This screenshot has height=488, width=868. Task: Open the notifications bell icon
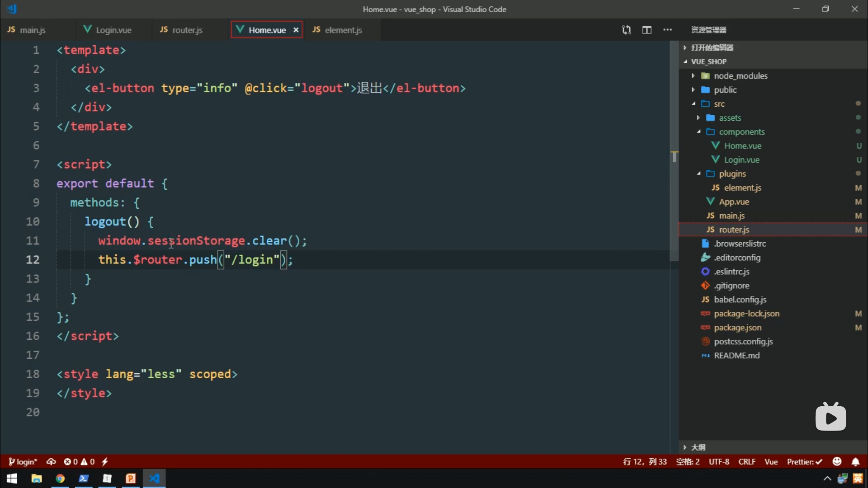point(855,462)
